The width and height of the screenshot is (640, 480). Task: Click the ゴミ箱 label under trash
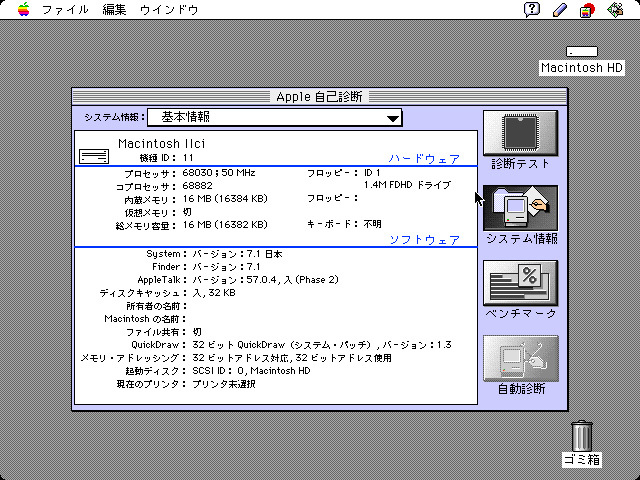[582, 460]
